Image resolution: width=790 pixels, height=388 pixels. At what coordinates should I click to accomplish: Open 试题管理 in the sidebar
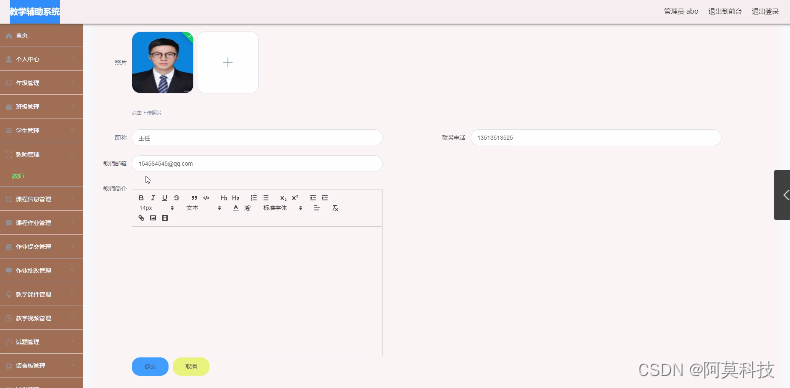pos(41,342)
